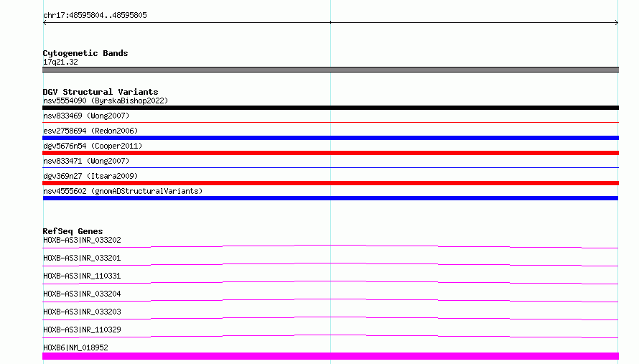Viewport: 639px width, 364px height.
Task: Click the DGV Structural Variants heading
Action: tap(101, 92)
